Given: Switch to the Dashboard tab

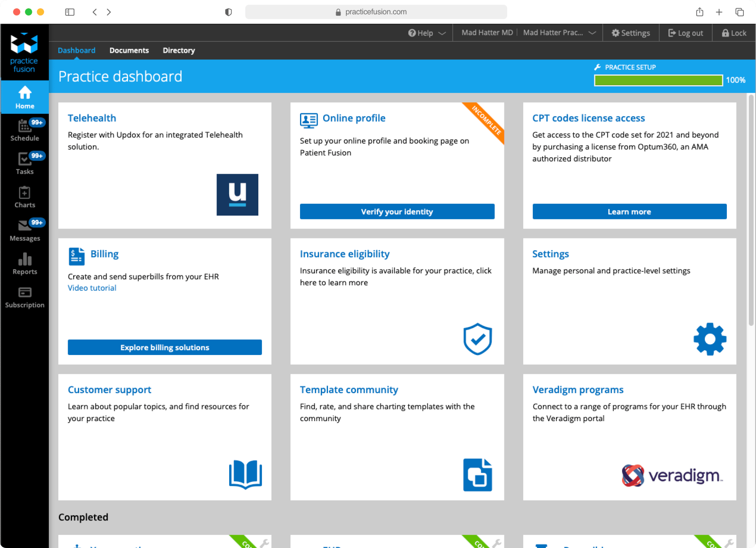Looking at the screenshot, I should coord(76,50).
